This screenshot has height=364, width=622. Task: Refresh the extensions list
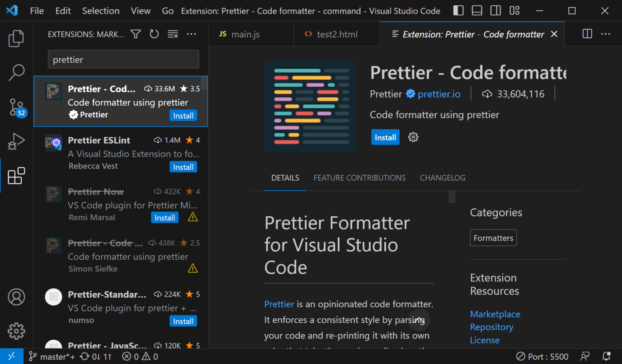(x=154, y=34)
